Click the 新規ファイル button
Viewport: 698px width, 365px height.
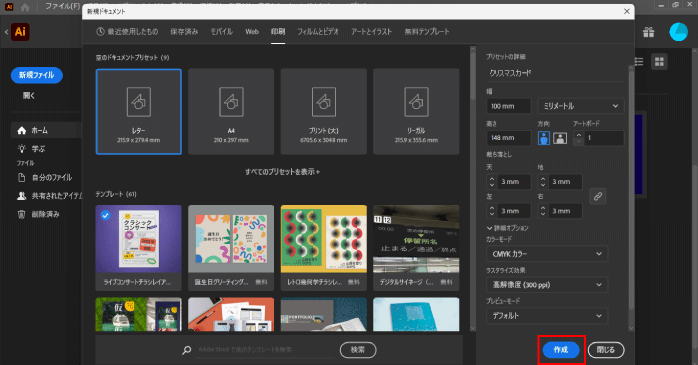[37, 75]
